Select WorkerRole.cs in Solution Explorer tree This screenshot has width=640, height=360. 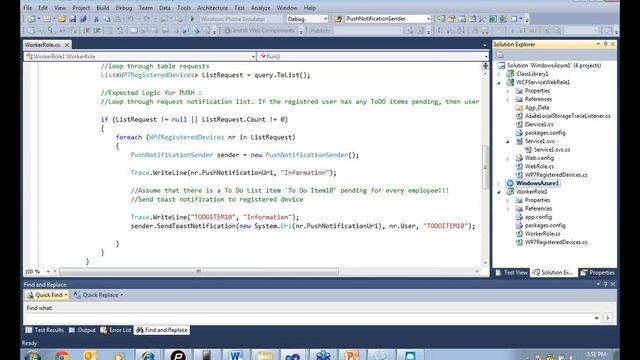542,234
